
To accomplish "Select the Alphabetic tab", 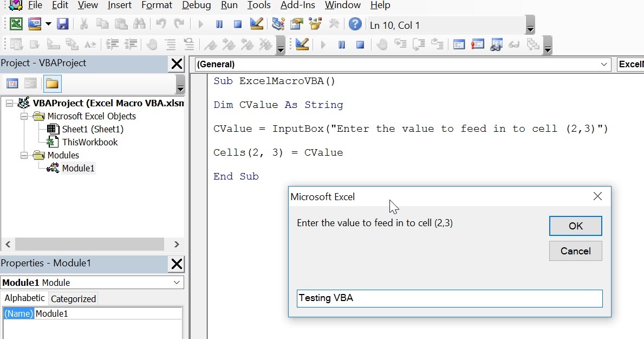I will (24, 298).
